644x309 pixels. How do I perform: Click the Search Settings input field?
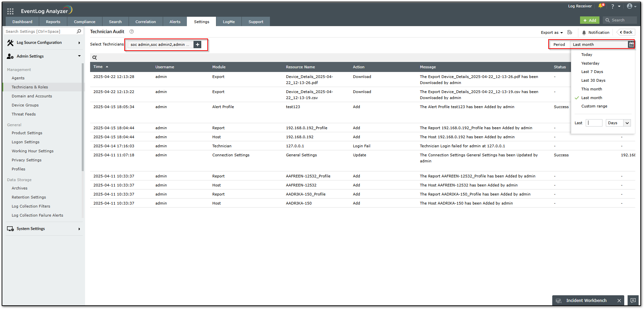pyautogui.click(x=40, y=31)
